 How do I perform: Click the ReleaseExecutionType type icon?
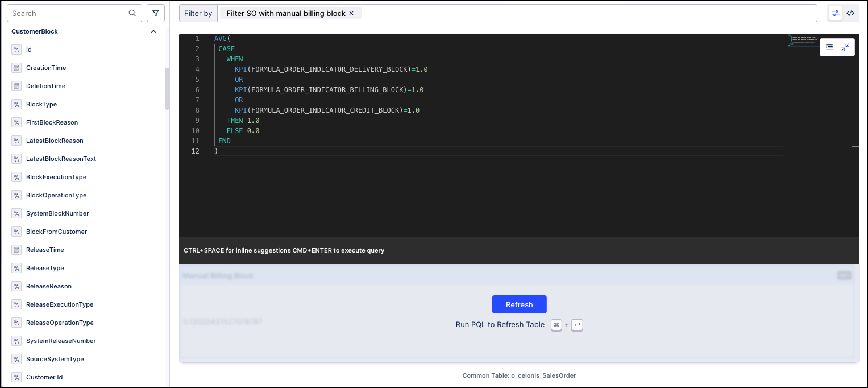click(16, 304)
